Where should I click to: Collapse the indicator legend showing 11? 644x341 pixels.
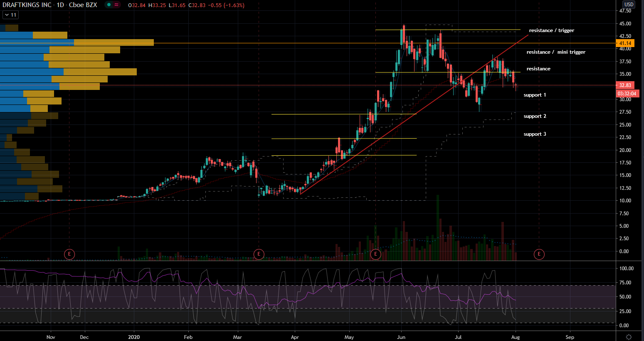tap(10, 15)
